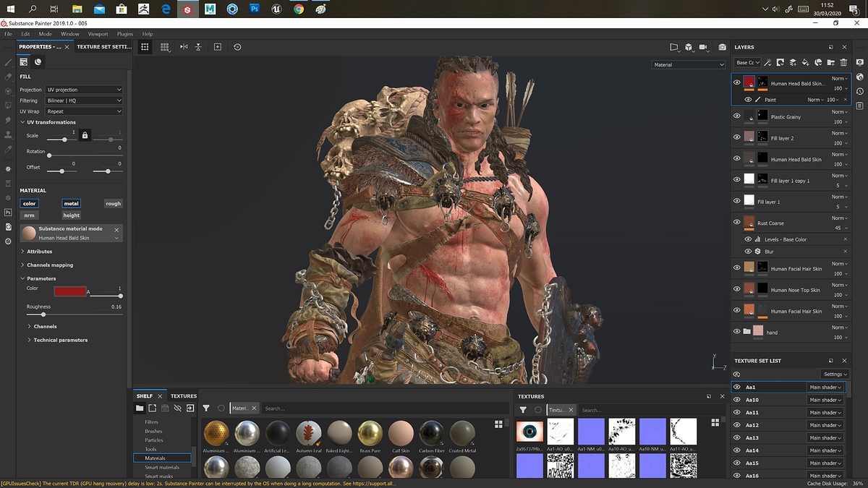Viewport: 868px width, 488px height.
Task: Open the File menu
Action: [x=8, y=34]
